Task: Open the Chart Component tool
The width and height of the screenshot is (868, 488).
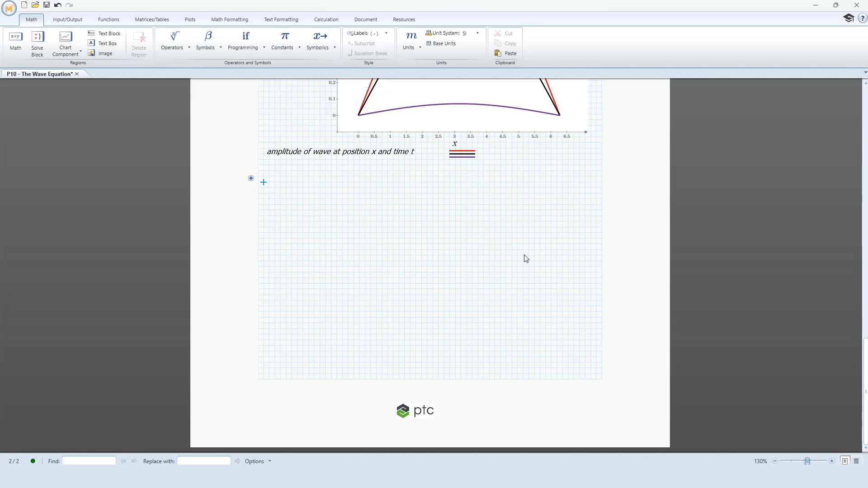Action: click(65, 44)
